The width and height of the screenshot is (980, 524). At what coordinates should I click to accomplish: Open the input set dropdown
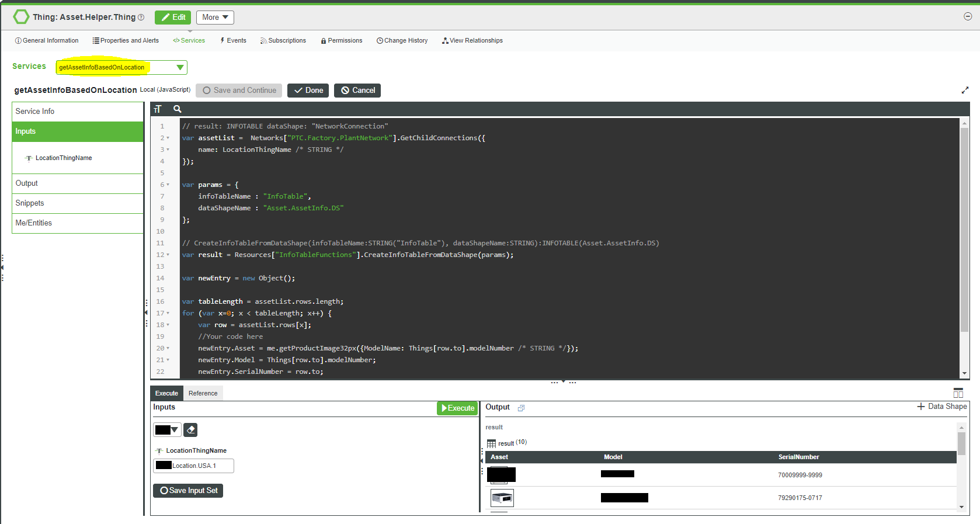tap(167, 430)
